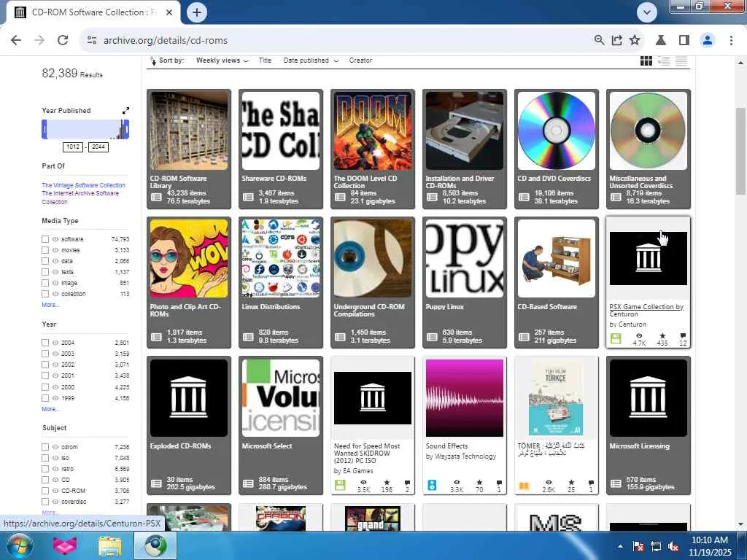Open the Puppy Linux collection tile
The image size is (747, 560).
[x=465, y=282]
